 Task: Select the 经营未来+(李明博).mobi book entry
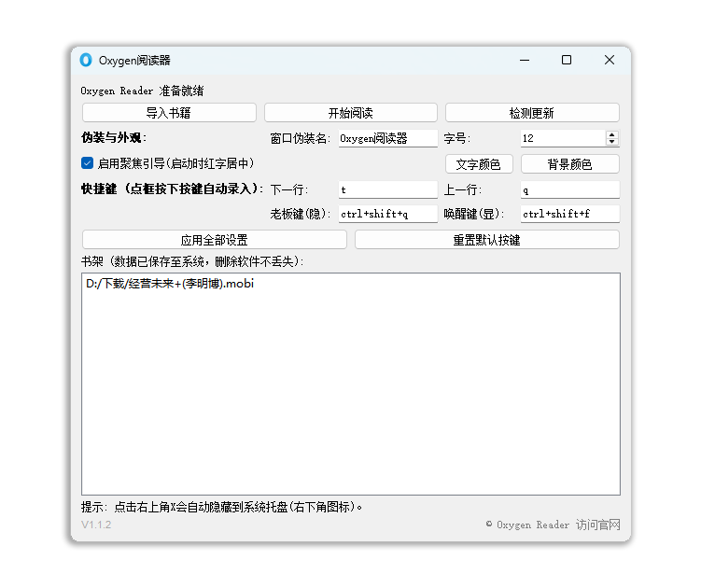(x=170, y=284)
